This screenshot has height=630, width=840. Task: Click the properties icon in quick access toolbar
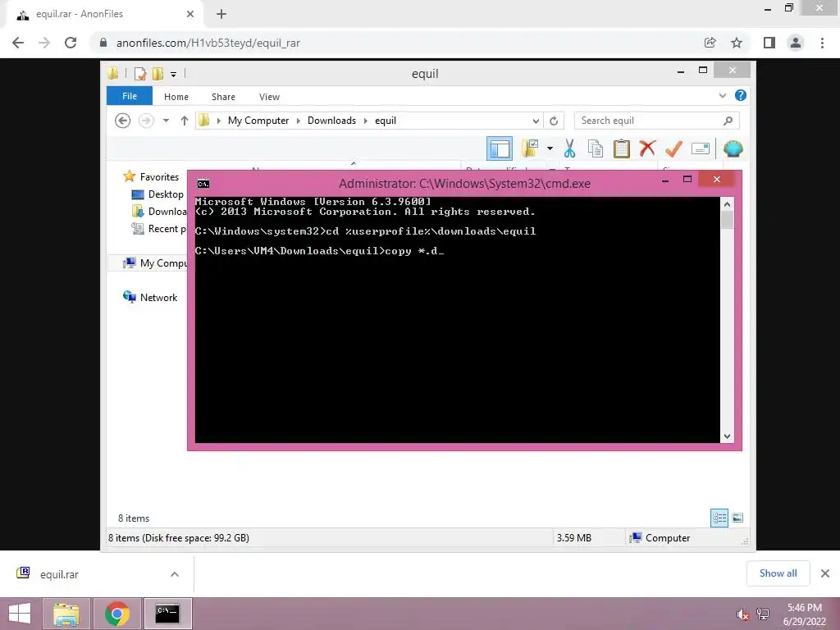pyautogui.click(x=140, y=73)
